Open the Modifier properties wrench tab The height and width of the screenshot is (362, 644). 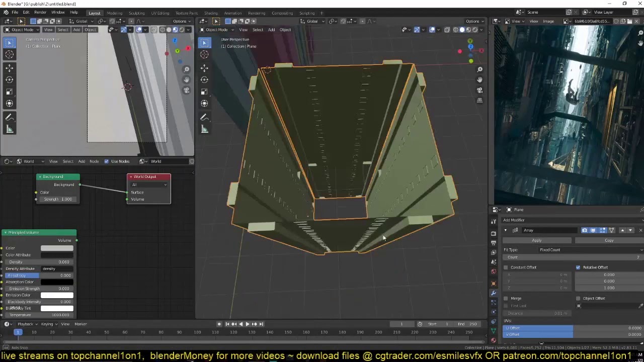tap(494, 293)
